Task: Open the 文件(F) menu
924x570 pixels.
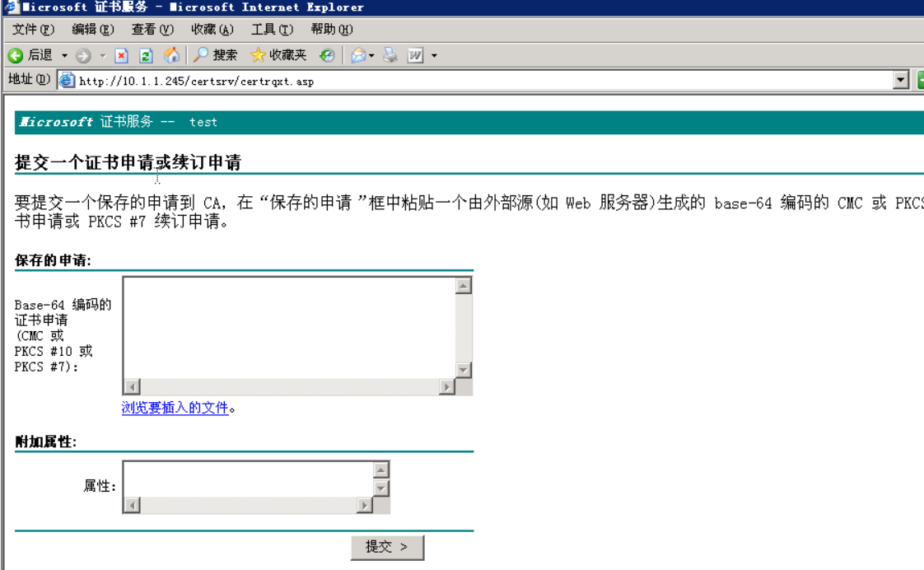Action: [33, 30]
